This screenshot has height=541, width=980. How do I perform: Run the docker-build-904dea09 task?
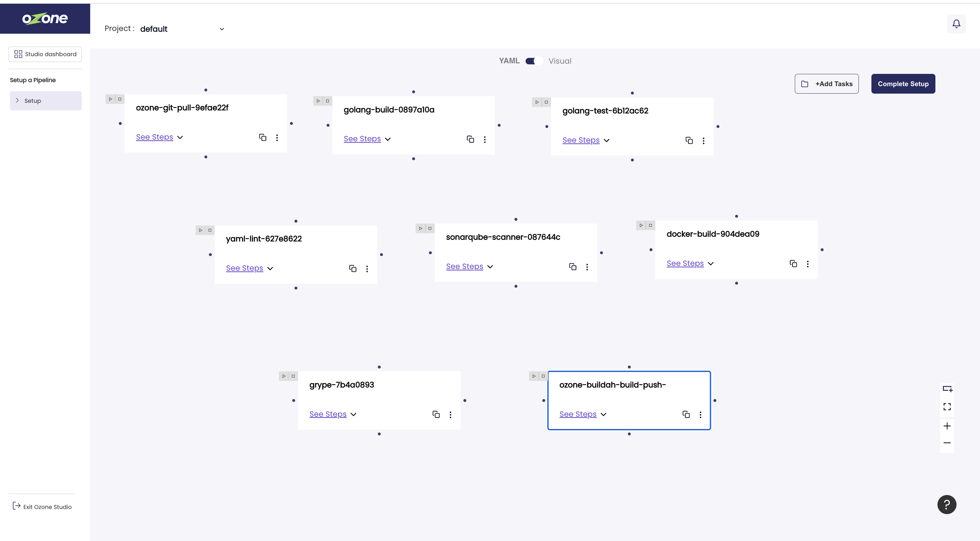point(641,225)
